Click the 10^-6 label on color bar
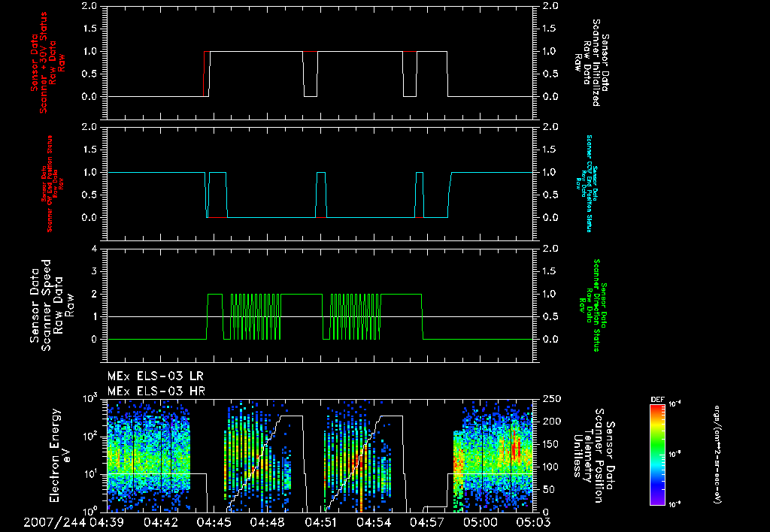The height and width of the screenshot is (532, 770). point(675,504)
